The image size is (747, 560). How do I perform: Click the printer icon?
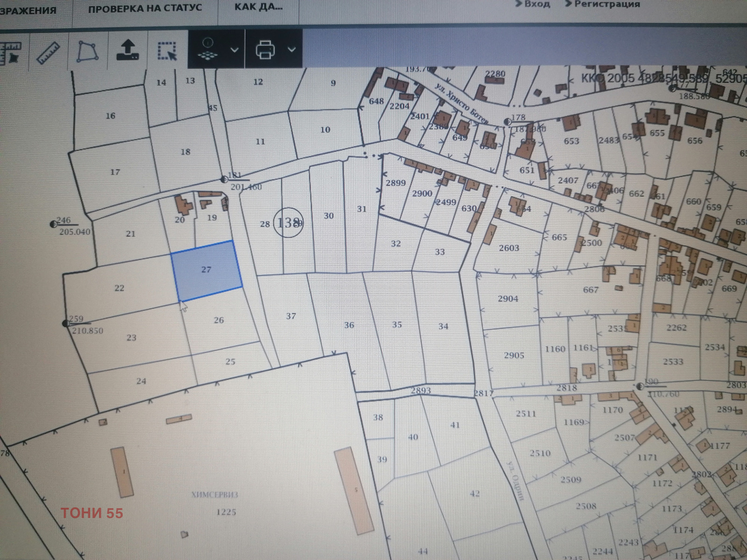[265, 49]
